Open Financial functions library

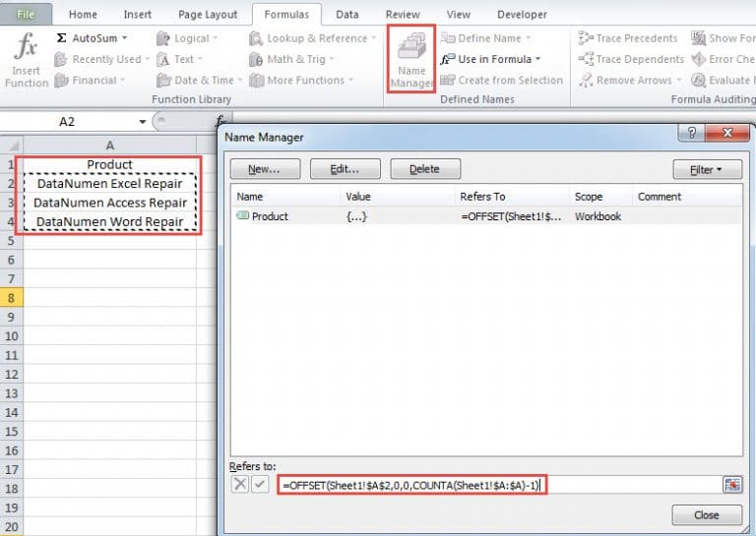point(90,80)
